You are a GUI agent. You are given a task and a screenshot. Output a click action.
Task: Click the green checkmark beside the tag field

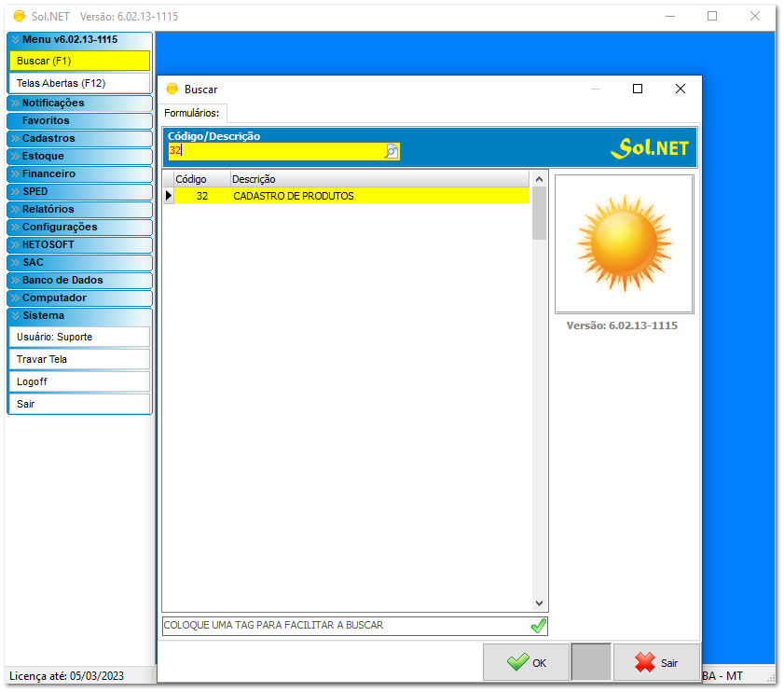click(538, 626)
